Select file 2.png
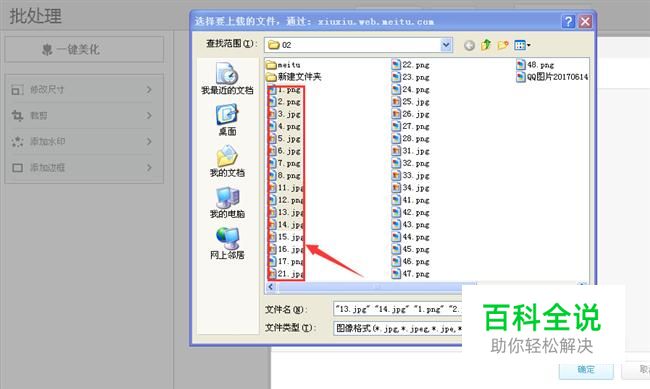Screen dimensions: 650x389 tap(284, 102)
